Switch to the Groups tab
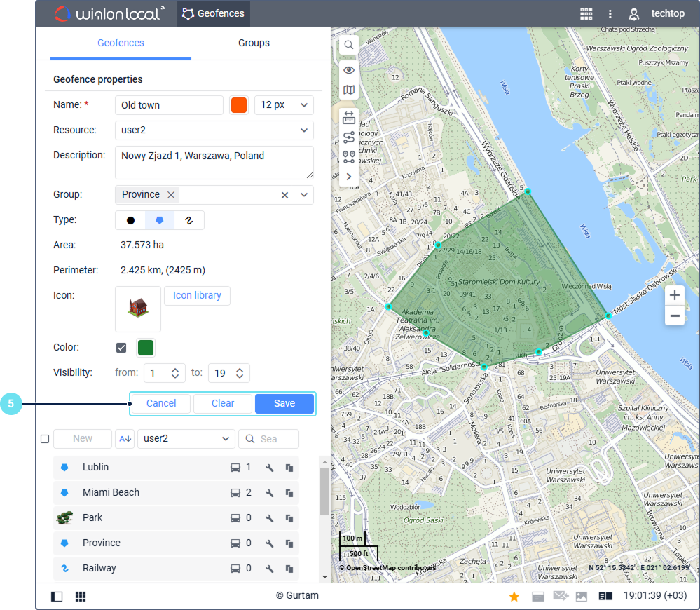This screenshot has height=610, width=700. click(x=254, y=43)
